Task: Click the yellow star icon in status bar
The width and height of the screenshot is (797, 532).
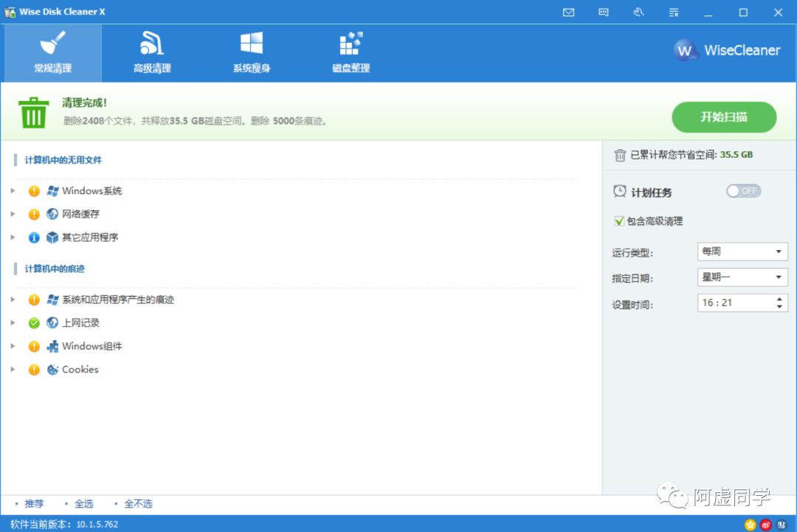Action: (x=750, y=525)
